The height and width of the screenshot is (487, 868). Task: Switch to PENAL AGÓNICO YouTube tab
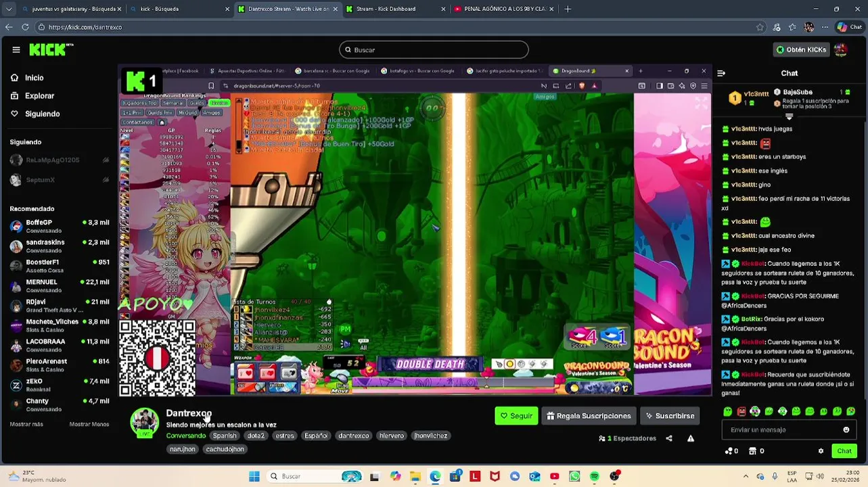click(x=504, y=9)
